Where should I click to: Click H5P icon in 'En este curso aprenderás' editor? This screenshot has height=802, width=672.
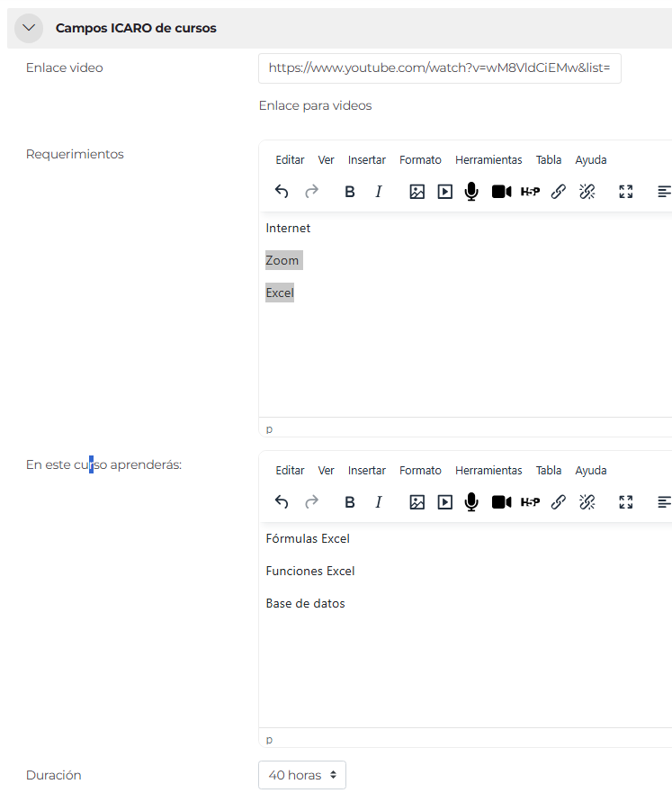pyautogui.click(x=530, y=502)
